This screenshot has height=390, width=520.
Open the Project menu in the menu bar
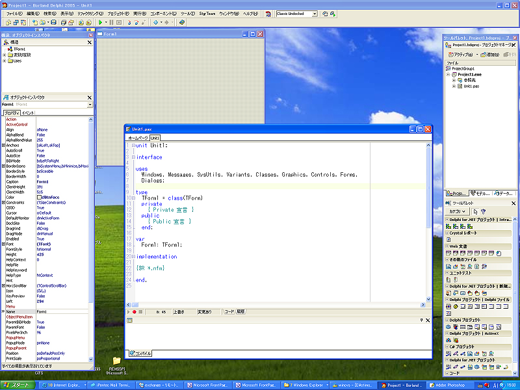tap(118, 14)
